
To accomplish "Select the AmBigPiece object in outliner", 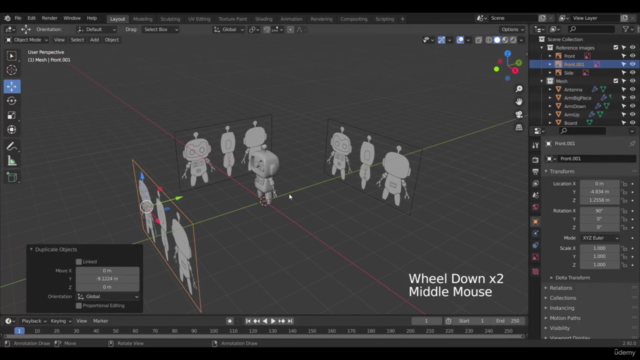I will (577, 98).
